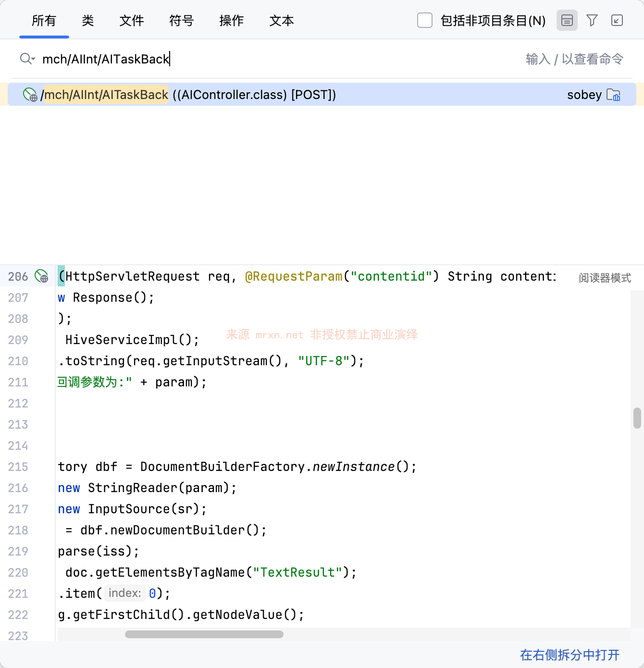Click parse(iss) on line 219
The image size is (644, 668).
[x=95, y=551]
